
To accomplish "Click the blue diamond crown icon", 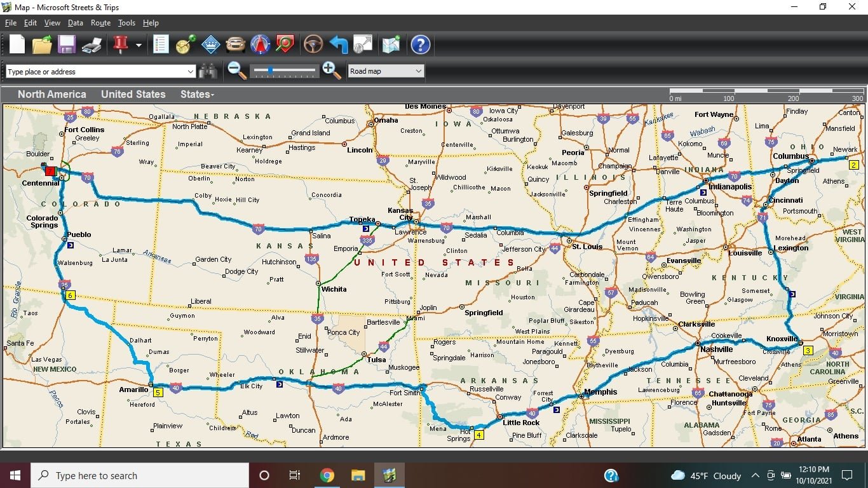I will coord(210,44).
